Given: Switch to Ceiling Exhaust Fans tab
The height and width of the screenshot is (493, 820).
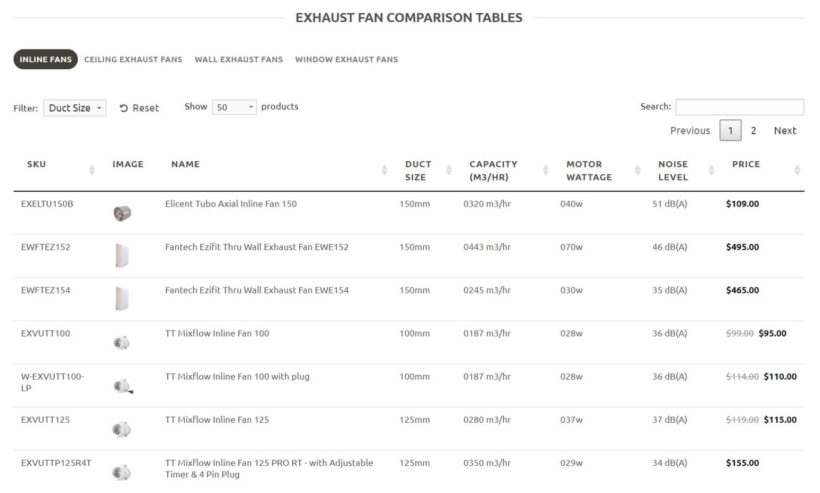Looking at the screenshot, I should coord(133,60).
